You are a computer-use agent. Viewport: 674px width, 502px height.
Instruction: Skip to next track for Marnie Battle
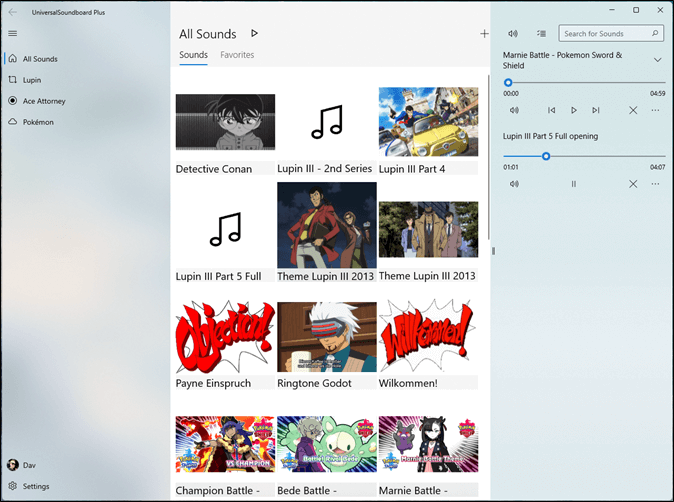click(x=596, y=110)
